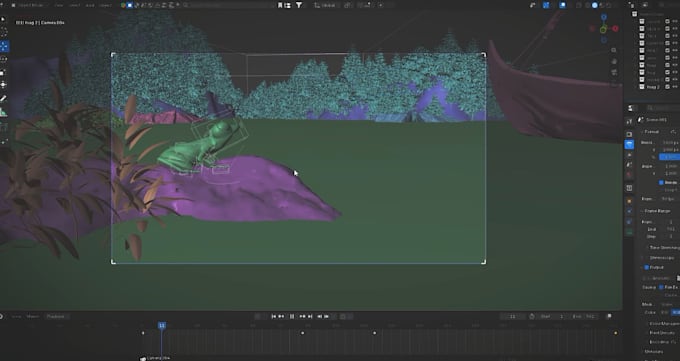Jump to timeline start frame
Viewport: 680px width, 361px height.
point(274,317)
